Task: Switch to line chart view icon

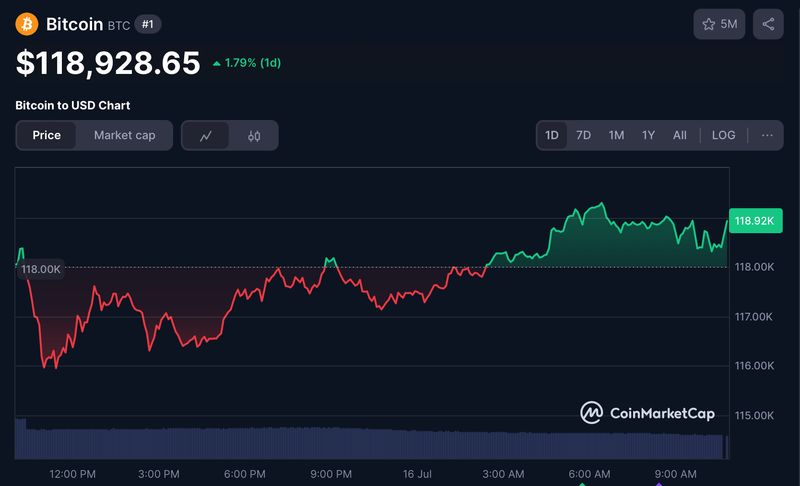Action: coord(206,135)
